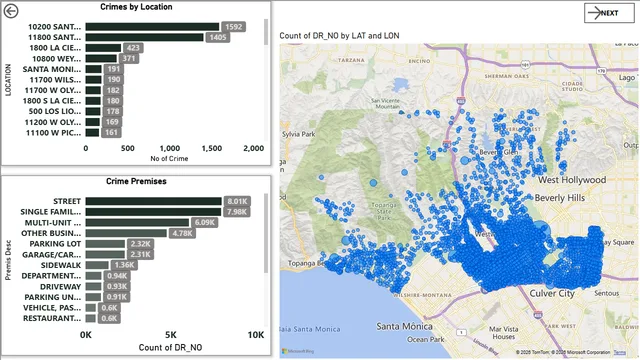Viewport: 640px width, 360px height.
Task: Select the 1800 LA CIE... bar
Action: point(103,48)
